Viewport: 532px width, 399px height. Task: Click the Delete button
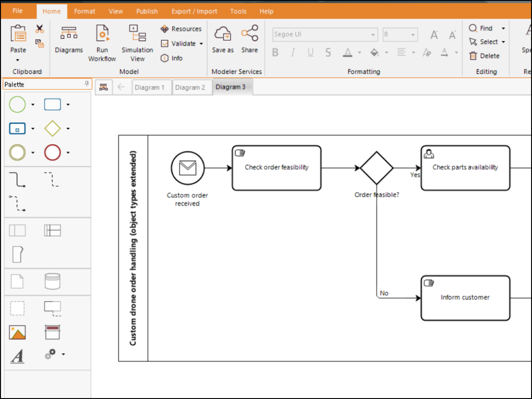point(484,56)
